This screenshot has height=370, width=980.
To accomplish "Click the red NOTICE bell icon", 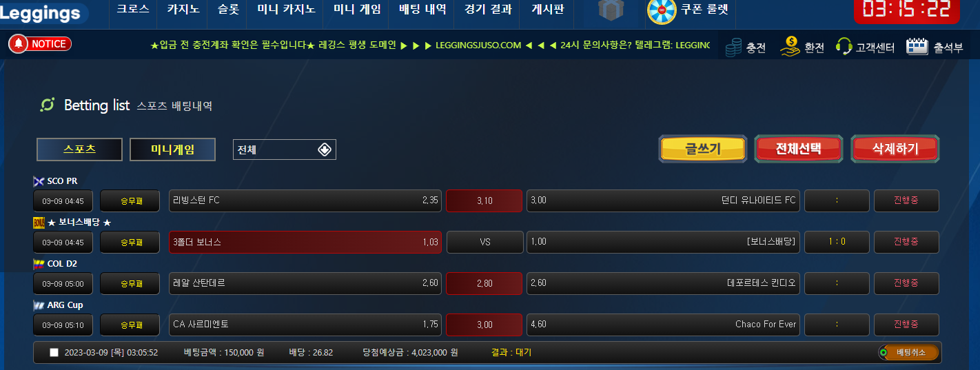I will (x=19, y=44).
